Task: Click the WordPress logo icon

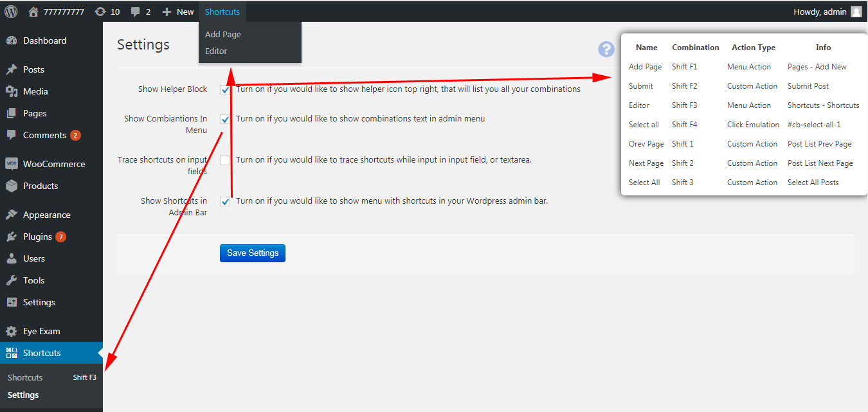Action: pyautogui.click(x=11, y=12)
